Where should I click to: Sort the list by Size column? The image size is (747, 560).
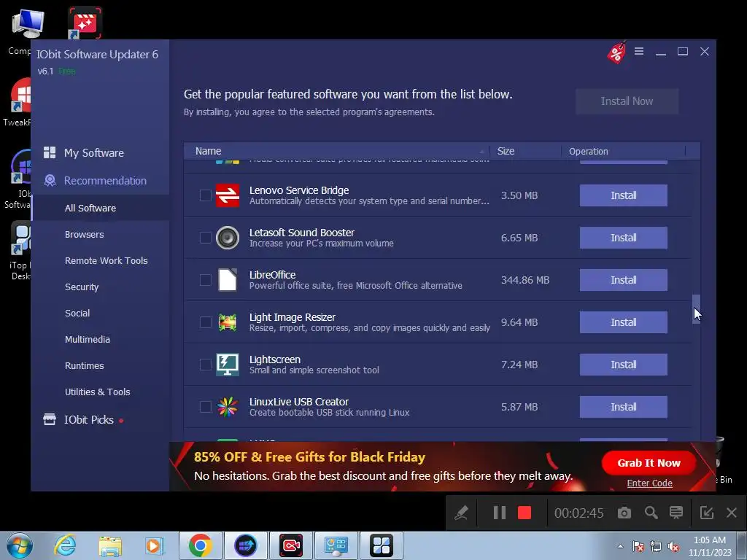click(x=526, y=151)
